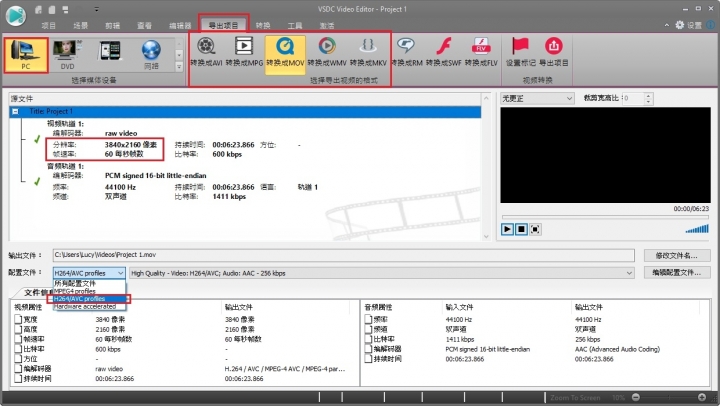
Task: Open the 激活 ribbon tab
Action: click(327, 25)
